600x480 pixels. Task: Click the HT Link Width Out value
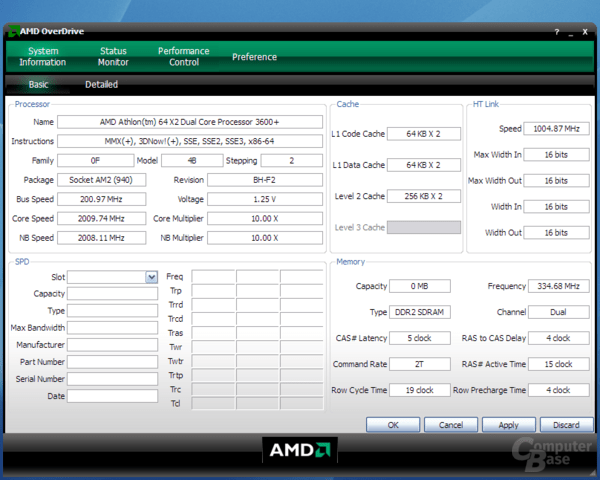(x=556, y=233)
